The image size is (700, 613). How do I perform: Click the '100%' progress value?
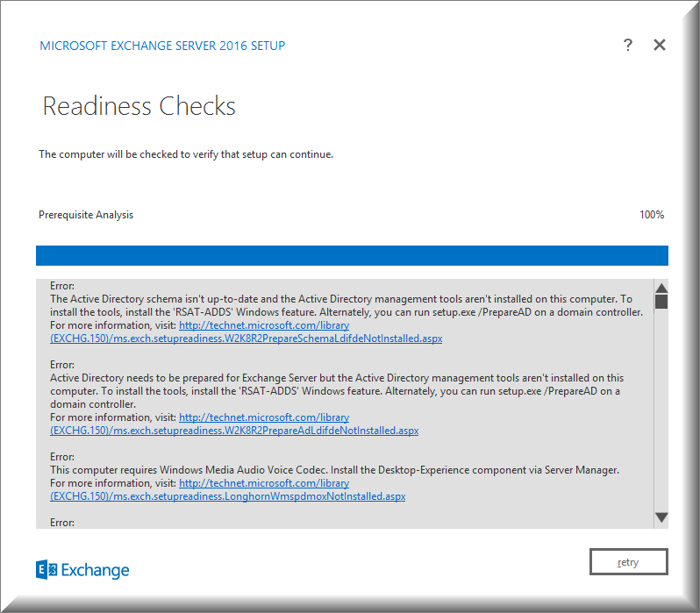[x=652, y=215]
